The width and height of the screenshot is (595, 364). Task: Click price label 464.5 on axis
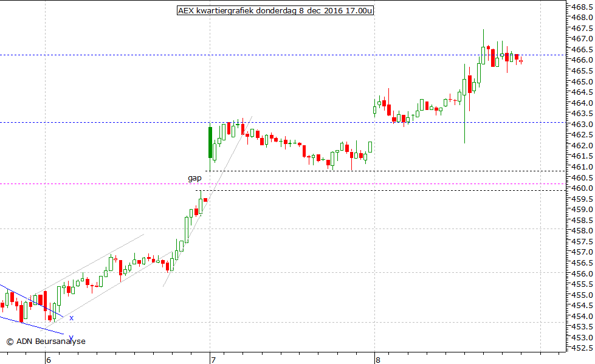click(582, 92)
